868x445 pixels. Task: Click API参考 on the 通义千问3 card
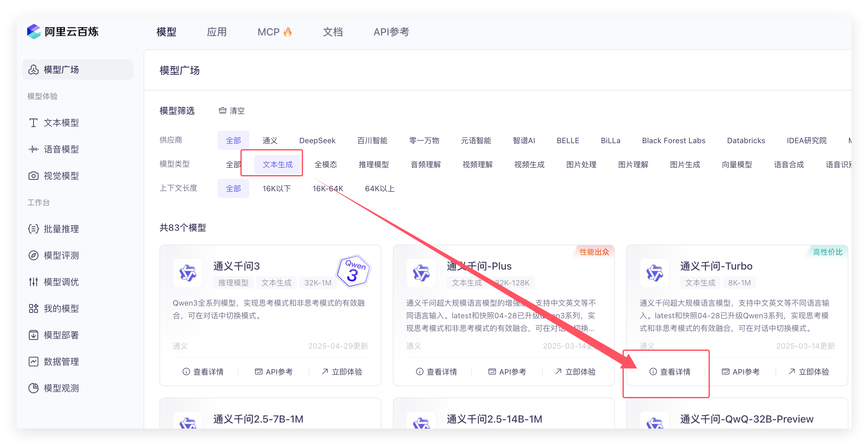[x=274, y=372]
